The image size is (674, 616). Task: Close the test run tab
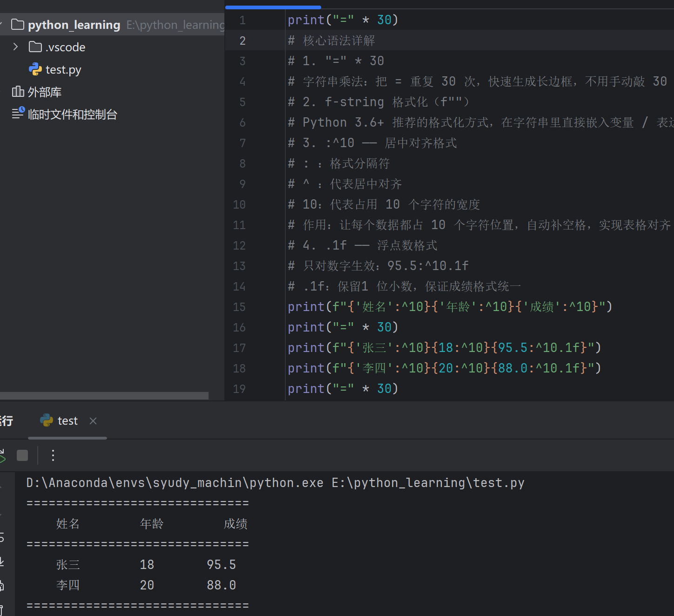(93, 421)
